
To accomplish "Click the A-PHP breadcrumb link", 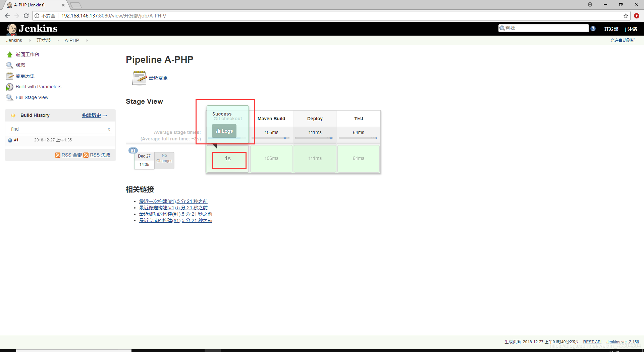I will click(x=72, y=40).
